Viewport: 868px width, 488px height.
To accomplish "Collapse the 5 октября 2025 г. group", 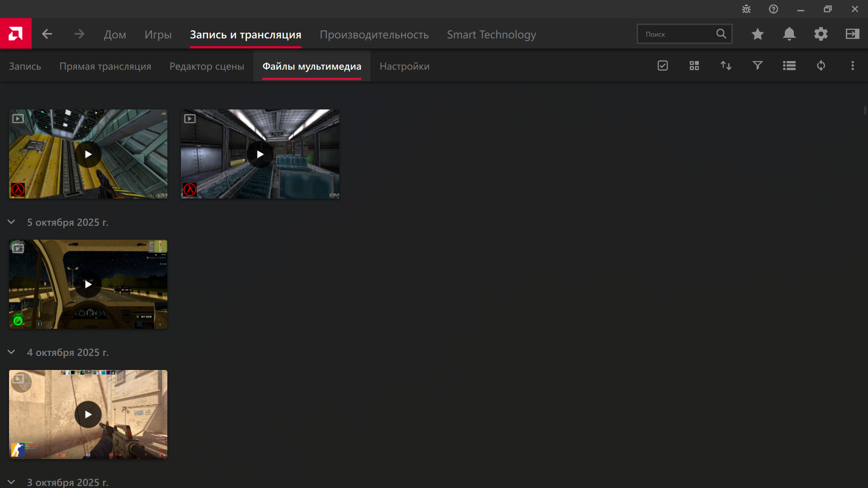I will pos(11,222).
